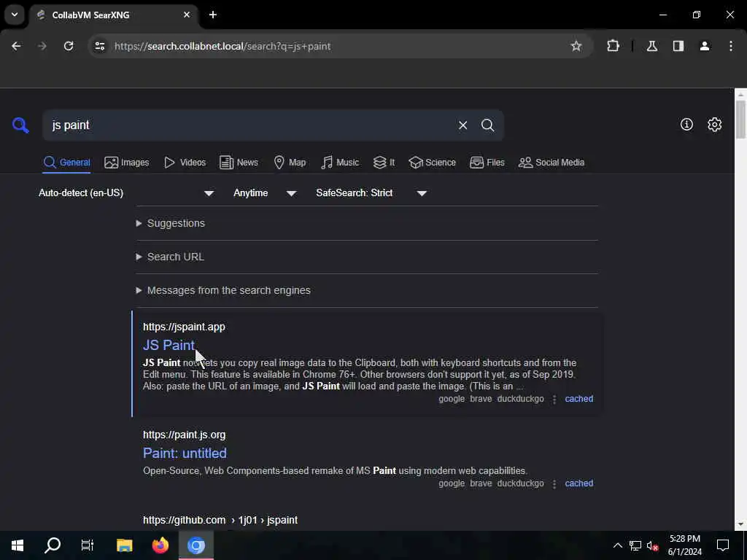The height and width of the screenshot is (560, 747).
Task: Show hidden tray icons chevron
Action: coord(617,545)
